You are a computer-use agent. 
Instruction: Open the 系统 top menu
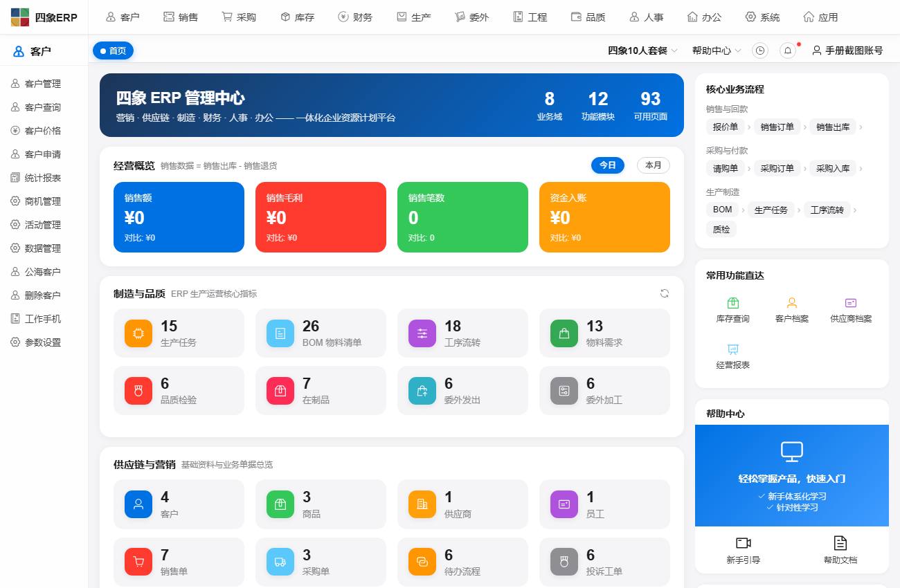[x=762, y=17]
